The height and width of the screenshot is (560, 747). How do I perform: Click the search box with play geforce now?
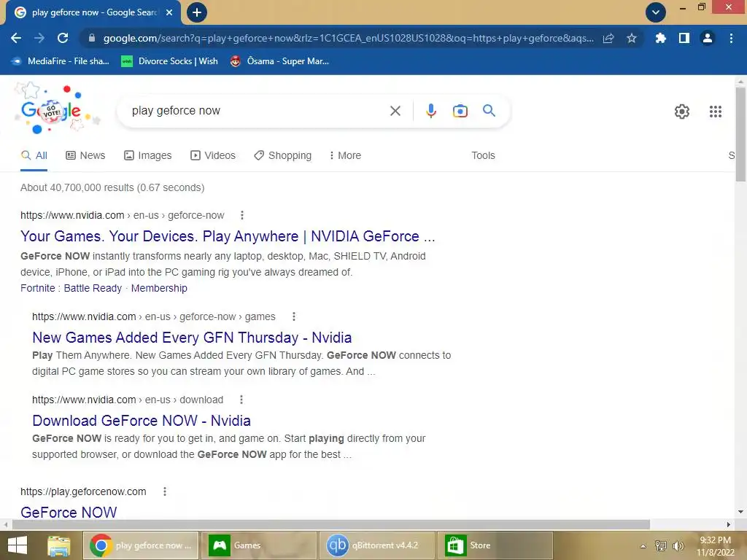pyautogui.click(x=258, y=111)
